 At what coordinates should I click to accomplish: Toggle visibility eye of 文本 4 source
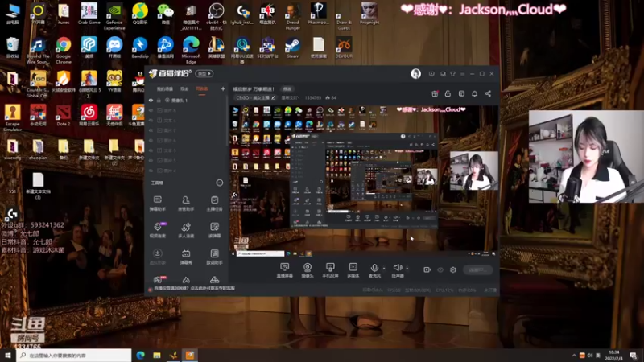coord(151,120)
